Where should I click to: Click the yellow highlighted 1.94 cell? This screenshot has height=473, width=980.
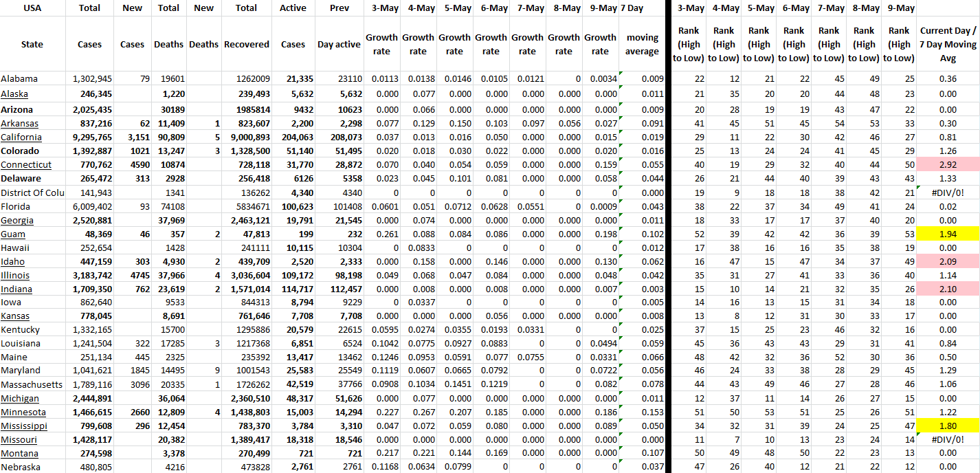tap(948, 234)
